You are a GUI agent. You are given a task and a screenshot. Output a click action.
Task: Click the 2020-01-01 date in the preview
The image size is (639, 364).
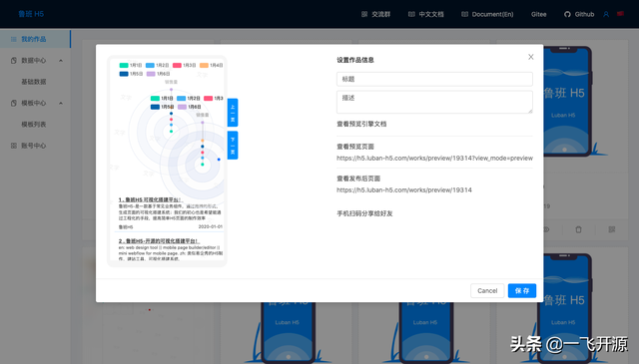click(211, 226)
